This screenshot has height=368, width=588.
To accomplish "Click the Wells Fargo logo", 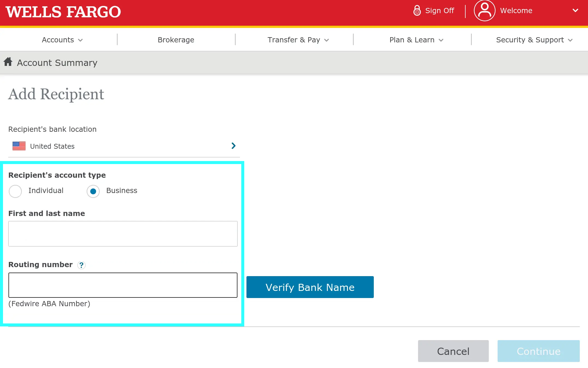I will click(x=63, y=12).
